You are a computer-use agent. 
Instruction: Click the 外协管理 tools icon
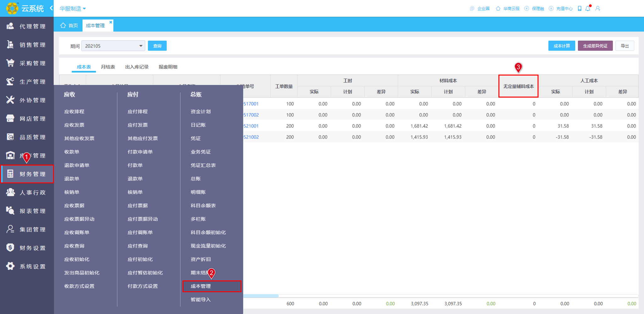pos(10,100)
